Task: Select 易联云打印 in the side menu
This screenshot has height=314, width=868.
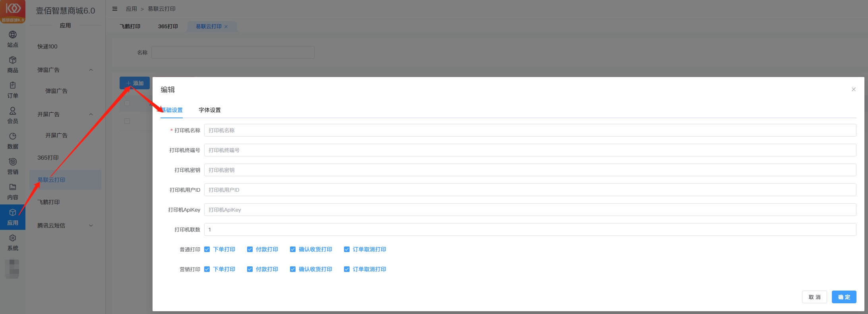Action: click(x=65, y=180)
